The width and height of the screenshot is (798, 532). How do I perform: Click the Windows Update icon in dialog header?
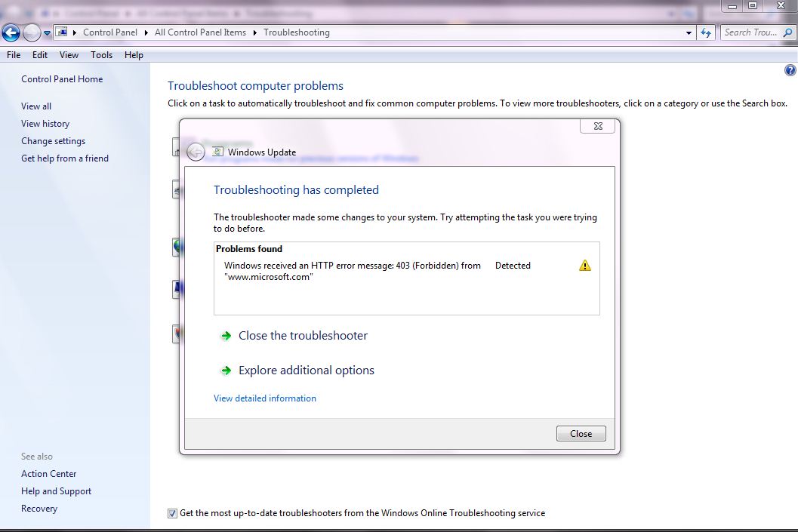(217, 152)
